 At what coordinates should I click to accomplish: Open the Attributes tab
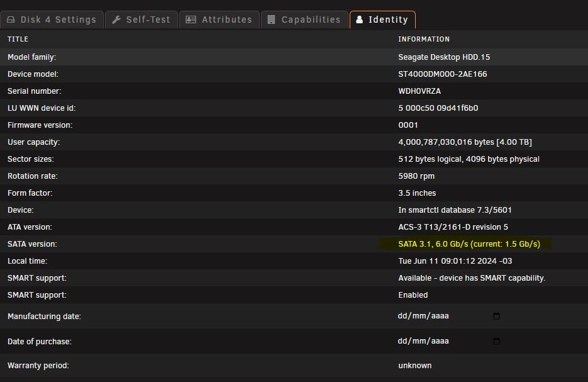pyautogui.click(x=219, y=20)
